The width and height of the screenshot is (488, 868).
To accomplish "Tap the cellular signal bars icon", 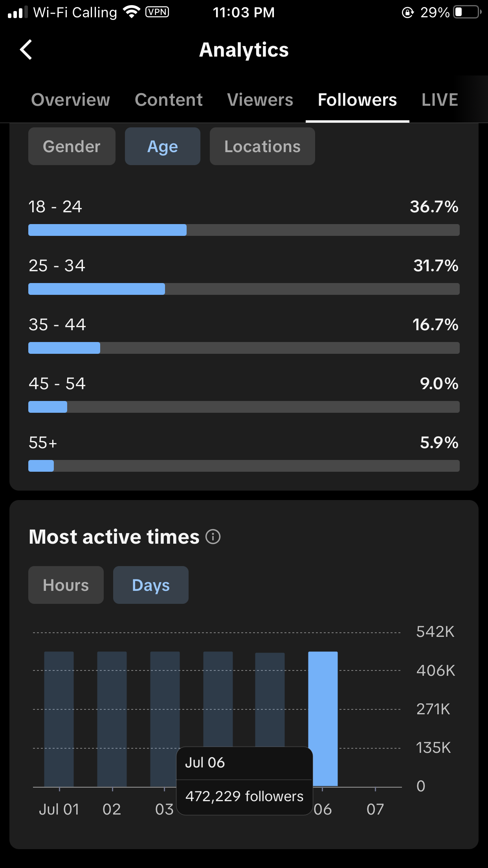I will [x=18, y=12].
